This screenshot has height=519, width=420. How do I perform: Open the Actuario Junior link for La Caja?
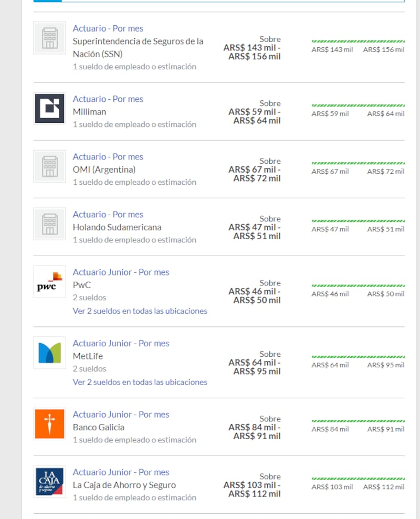pyautogui.click(x=121, y=472)
